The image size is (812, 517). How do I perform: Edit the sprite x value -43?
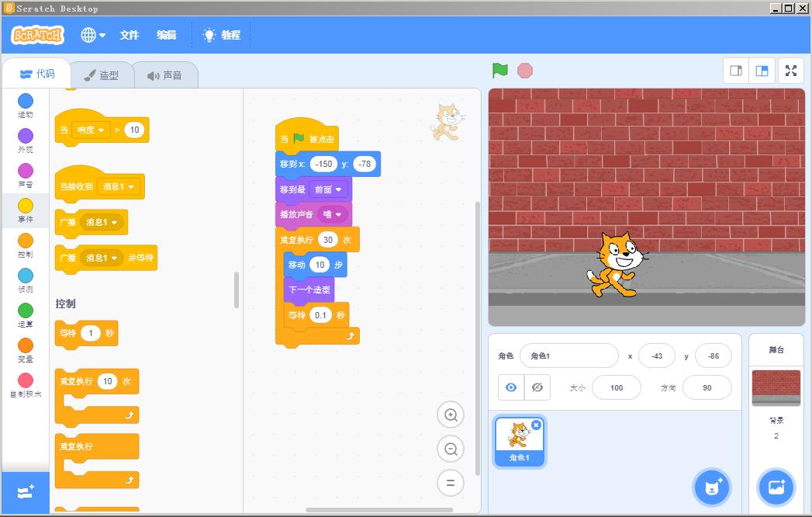[657, 356]
